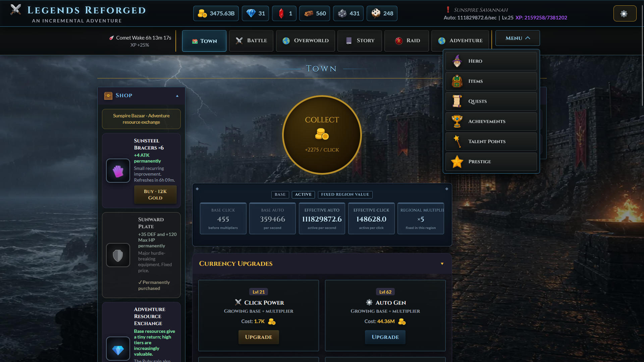Click the gold coins currency icon

202,13
